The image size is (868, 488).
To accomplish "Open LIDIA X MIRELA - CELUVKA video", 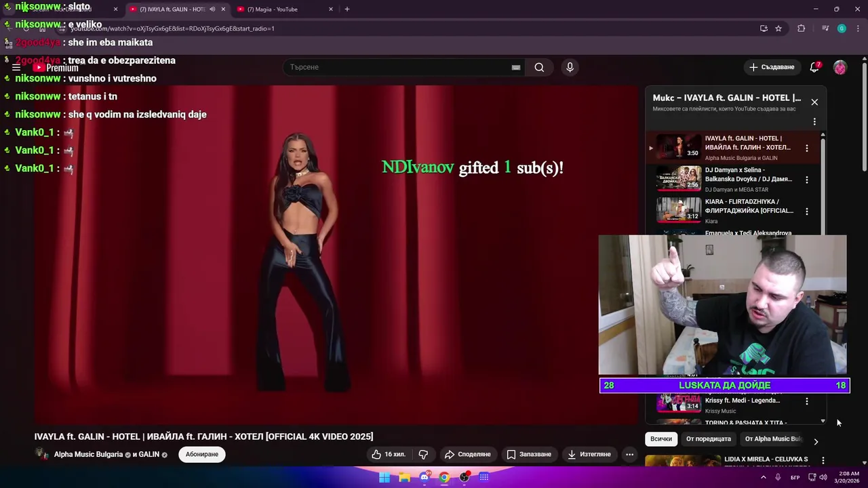I will [x=766, y=460].
